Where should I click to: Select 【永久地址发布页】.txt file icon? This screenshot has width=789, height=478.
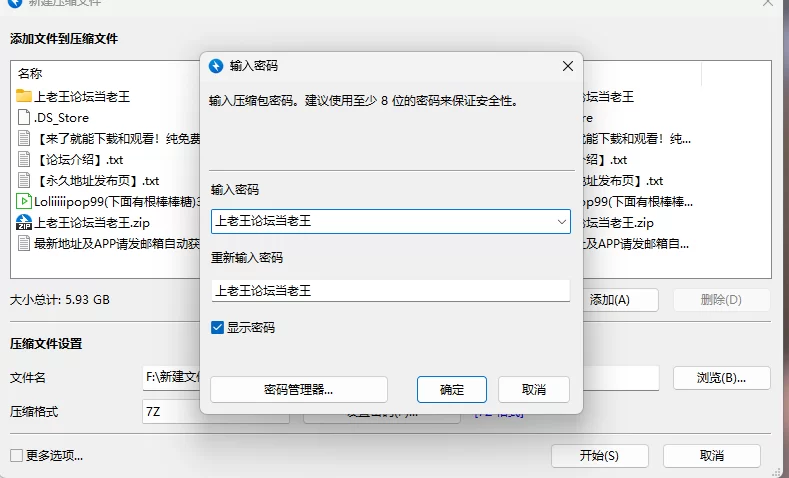pyautogui.click(x=24, y=180)
